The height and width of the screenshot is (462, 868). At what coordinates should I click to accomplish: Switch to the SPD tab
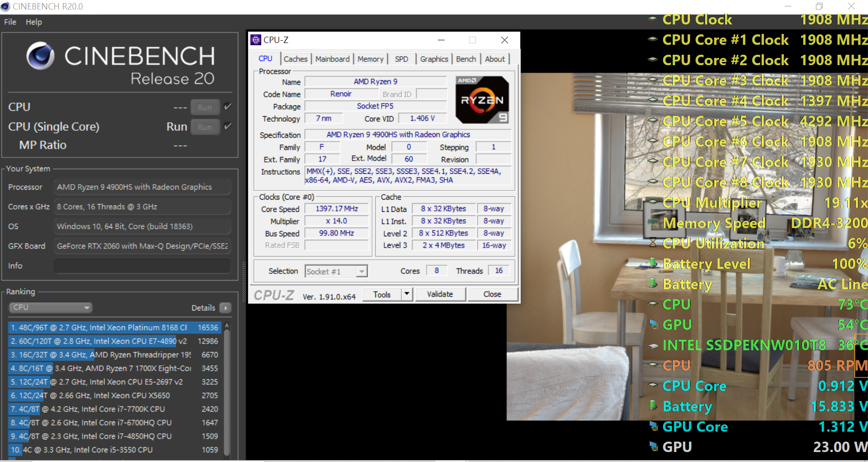401,59
